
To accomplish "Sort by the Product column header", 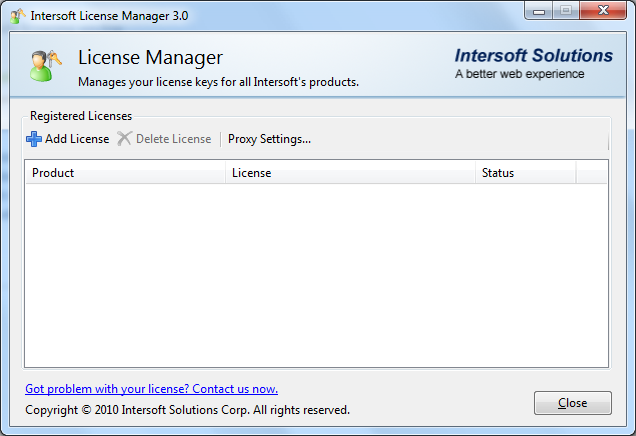I will point(125,173).
